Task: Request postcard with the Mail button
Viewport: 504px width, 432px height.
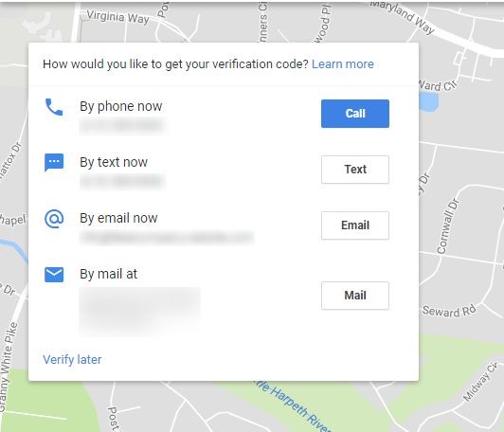Action: point(355,296)
